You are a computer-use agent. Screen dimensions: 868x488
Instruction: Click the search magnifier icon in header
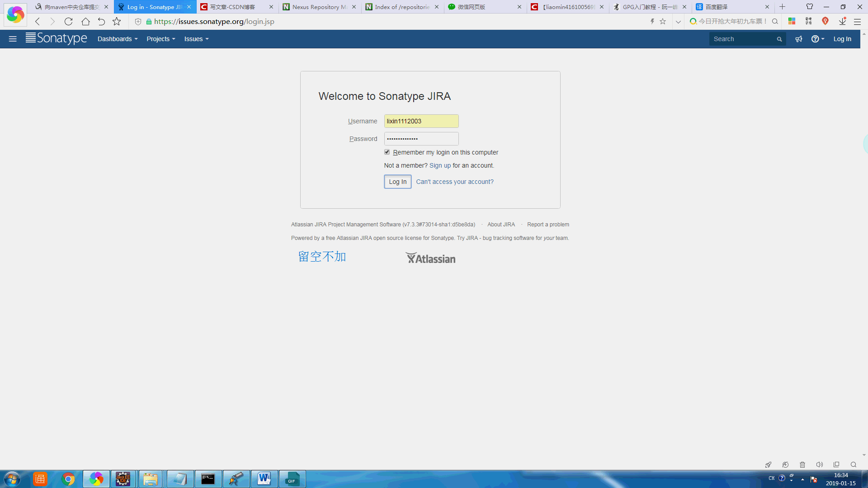click(x=779, y=39)
